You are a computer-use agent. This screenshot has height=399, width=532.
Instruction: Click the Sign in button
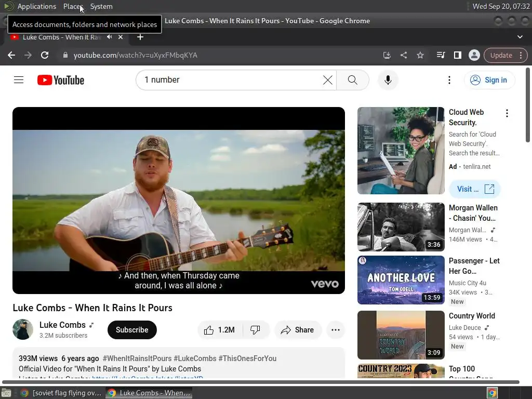[489, 80]
